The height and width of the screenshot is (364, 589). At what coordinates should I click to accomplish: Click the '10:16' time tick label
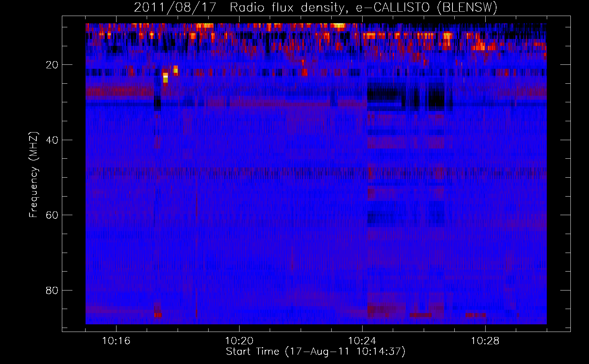116,341
